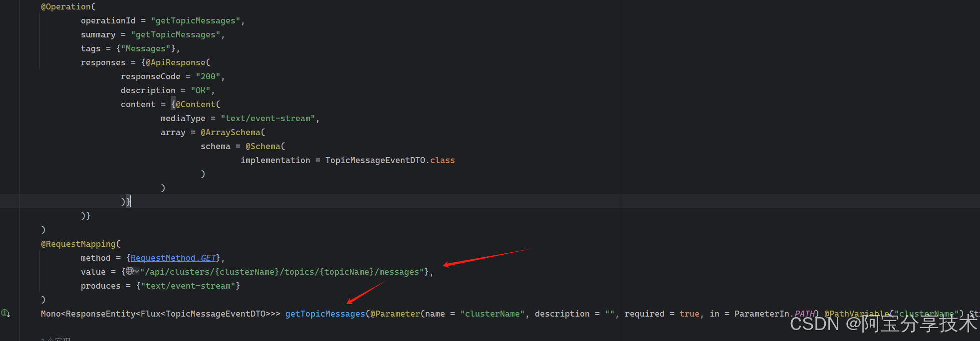
Task: Click the globe URL icon in value line
Action: (x=130, y=271)
